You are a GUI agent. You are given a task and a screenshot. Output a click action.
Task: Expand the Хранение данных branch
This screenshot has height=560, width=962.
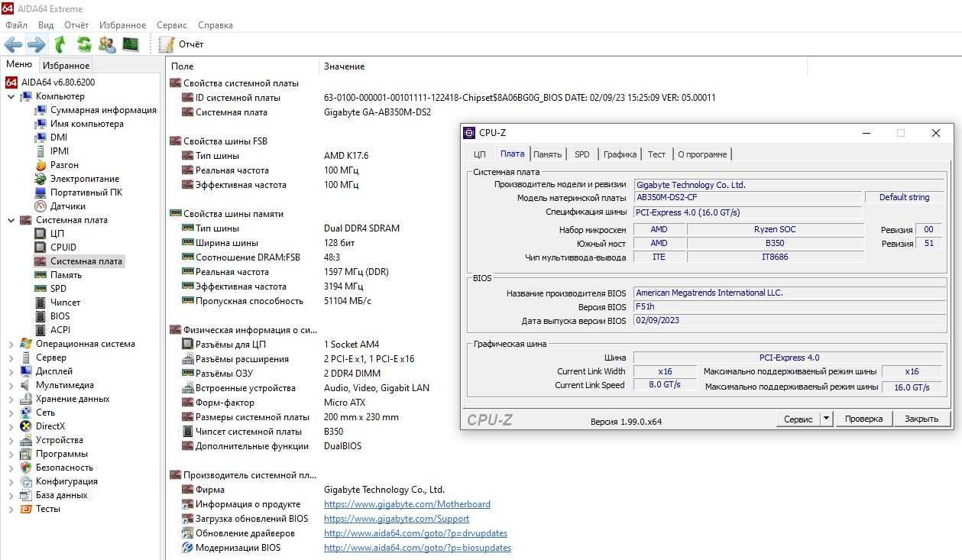click(11, 399)
